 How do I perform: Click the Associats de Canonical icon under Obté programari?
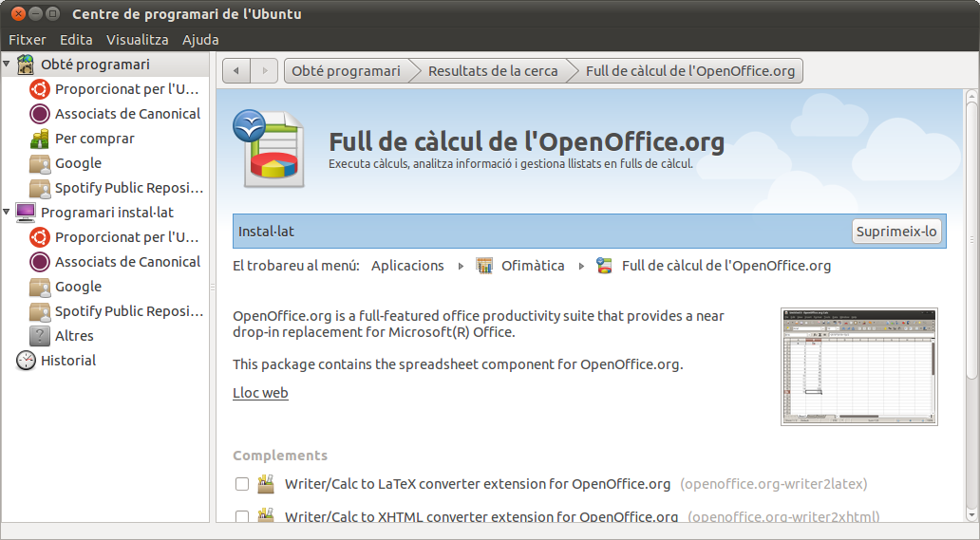pyautogui.click(x=40, y=114)
